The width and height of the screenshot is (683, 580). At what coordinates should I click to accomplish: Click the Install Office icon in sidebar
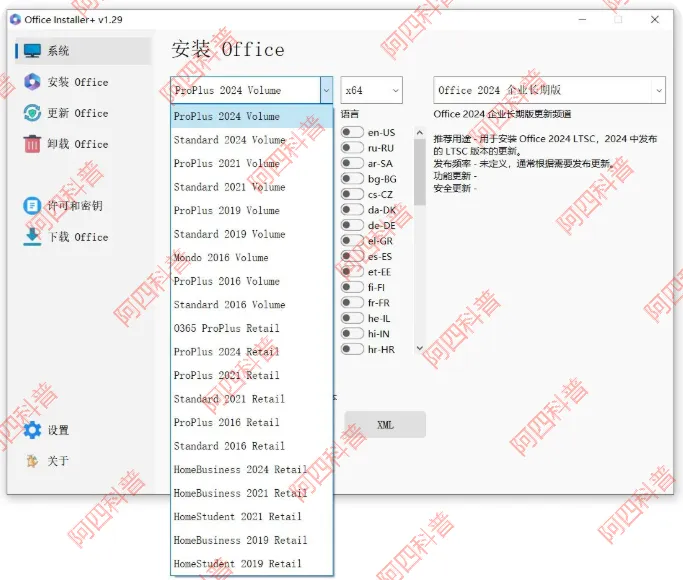point(32,82)
